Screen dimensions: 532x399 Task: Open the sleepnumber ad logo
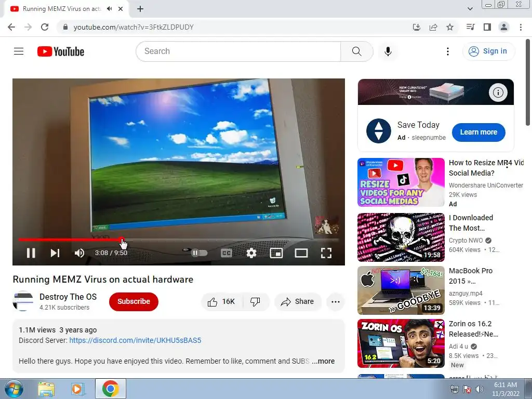coord(379,131)
